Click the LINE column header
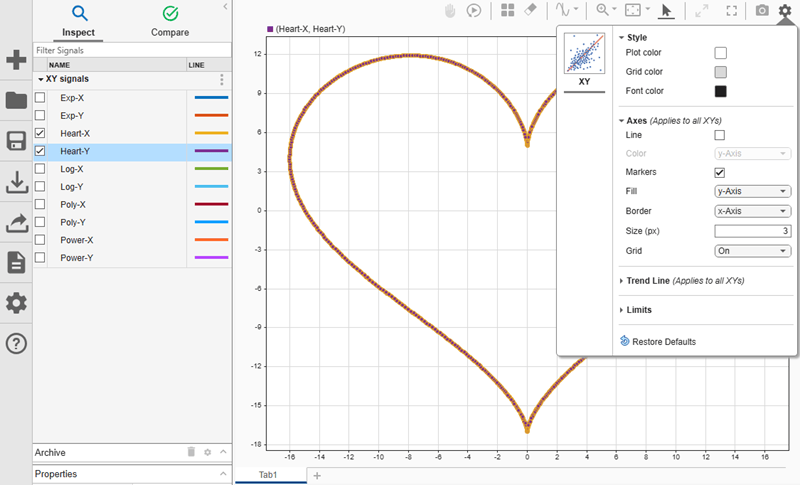800x485 pixels. pyautogui.click(x=209, y=65)
